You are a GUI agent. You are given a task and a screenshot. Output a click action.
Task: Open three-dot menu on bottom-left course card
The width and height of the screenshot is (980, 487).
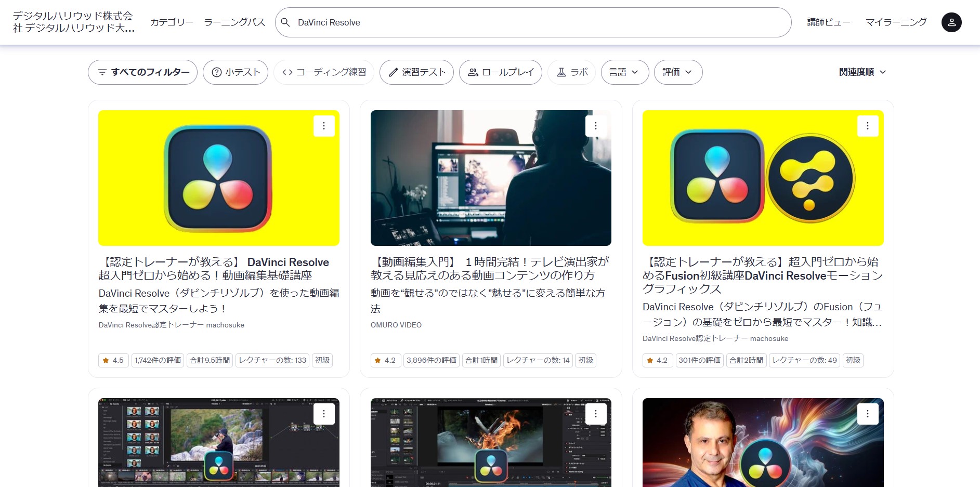(x=323, y=414)
